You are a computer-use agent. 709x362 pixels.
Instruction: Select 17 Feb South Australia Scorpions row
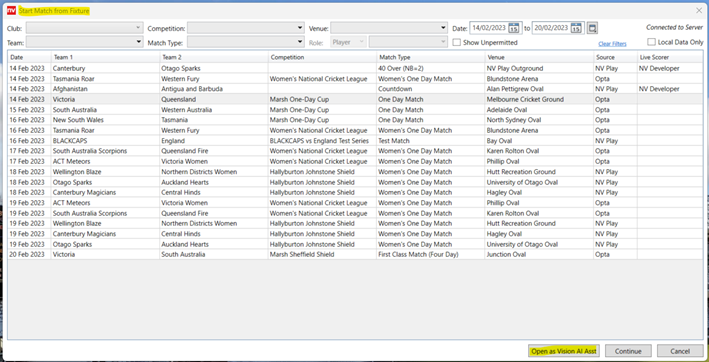pos(355,151)
